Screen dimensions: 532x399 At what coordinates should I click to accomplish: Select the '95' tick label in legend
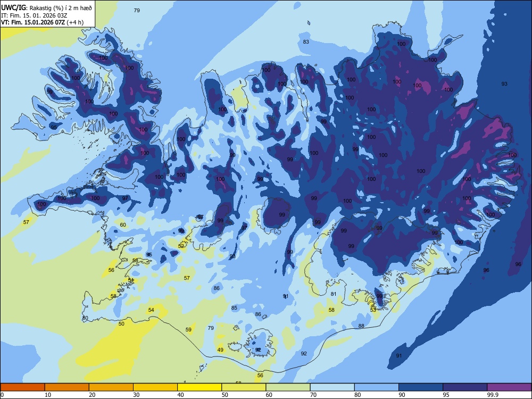pyautogui.click(x=446, y=395)
